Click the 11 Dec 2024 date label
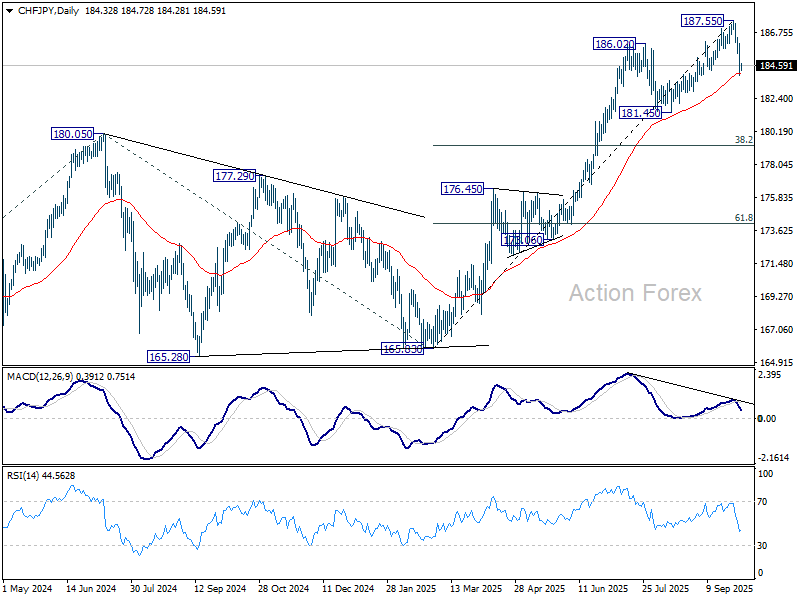 pos(348,589)
